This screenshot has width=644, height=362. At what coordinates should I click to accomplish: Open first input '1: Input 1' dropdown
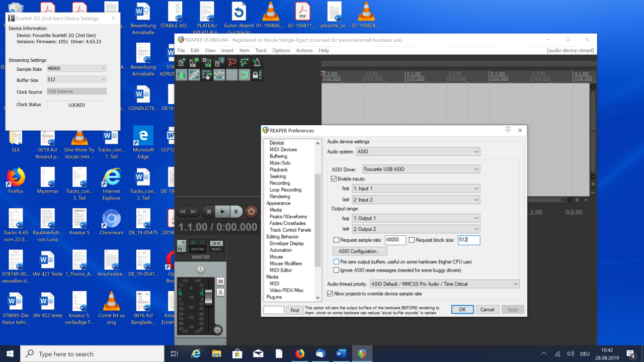416,189
